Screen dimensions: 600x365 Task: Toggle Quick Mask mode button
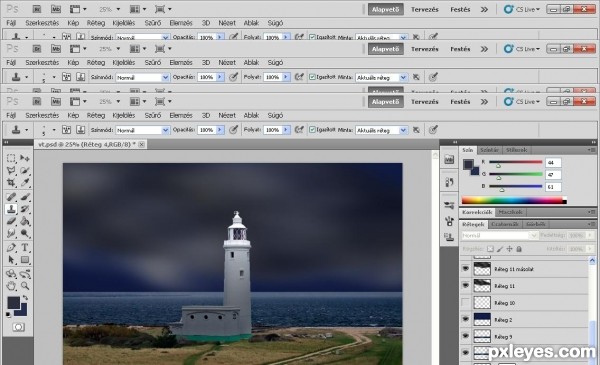[18, 327]
